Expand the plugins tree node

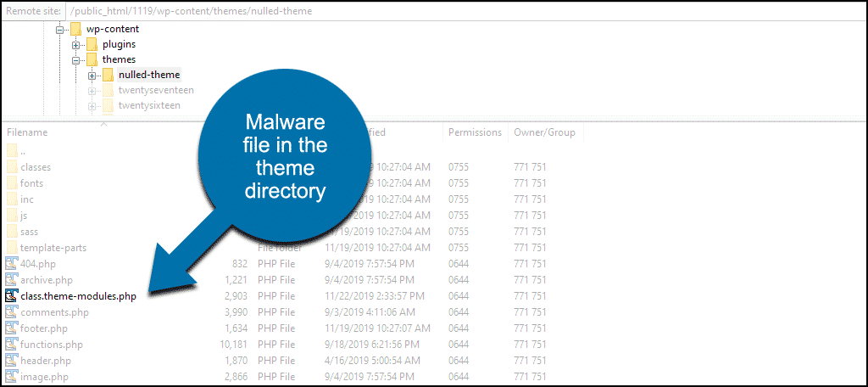pos(75,45)
